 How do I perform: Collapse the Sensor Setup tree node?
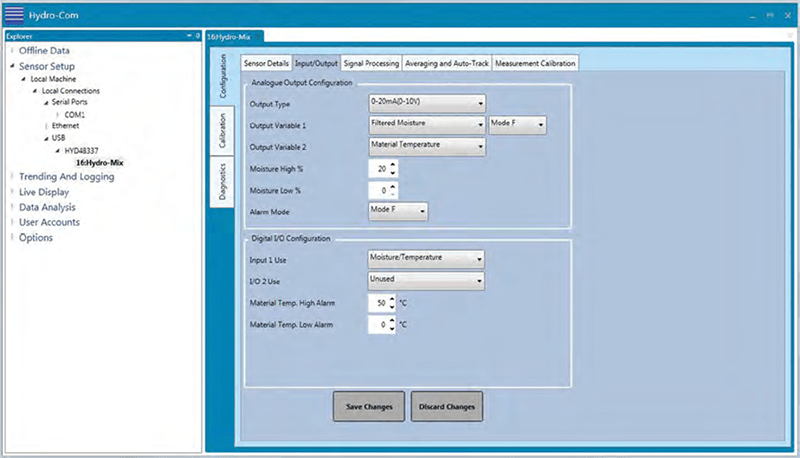(12, 66)
